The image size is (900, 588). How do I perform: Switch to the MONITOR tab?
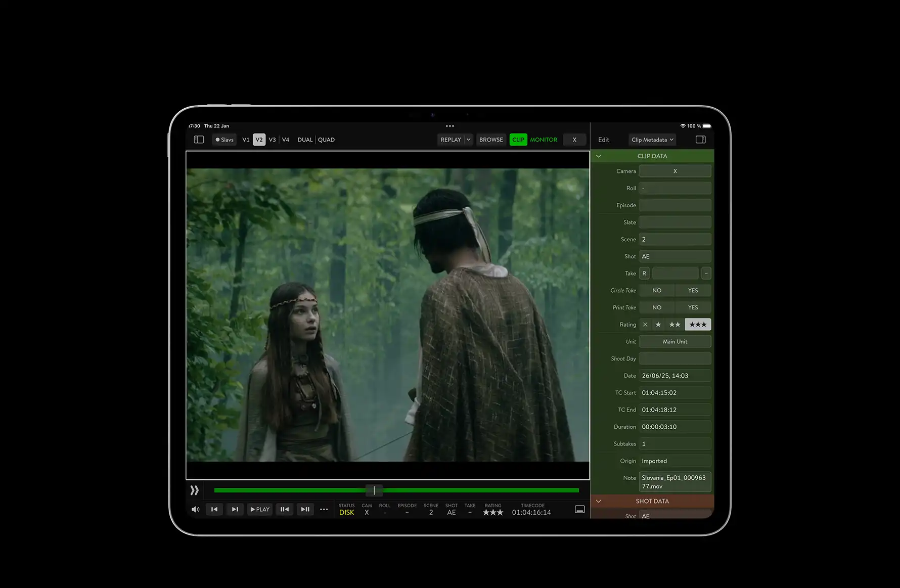544,140
